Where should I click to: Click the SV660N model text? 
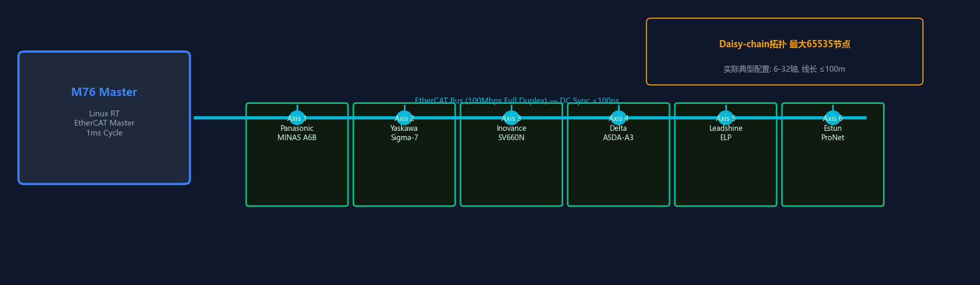(511, 138)
